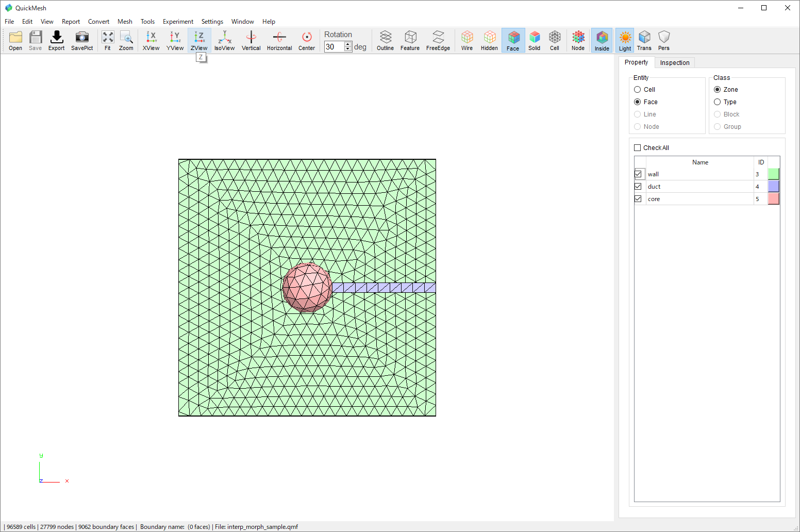Click the Fit view icon
This screenshot has width=800, height=532.
click(x=108, y=40)
